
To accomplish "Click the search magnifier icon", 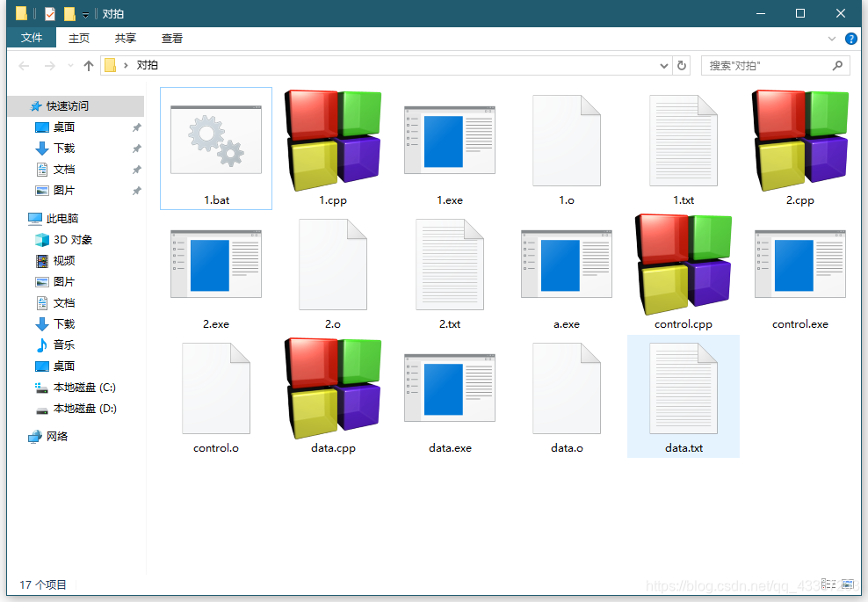I will pos(837,65).
